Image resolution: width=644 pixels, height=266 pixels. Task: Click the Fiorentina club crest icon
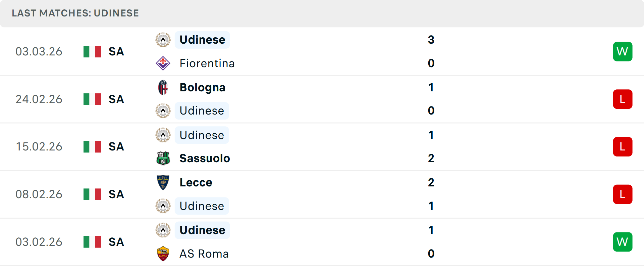click(163, 63)
